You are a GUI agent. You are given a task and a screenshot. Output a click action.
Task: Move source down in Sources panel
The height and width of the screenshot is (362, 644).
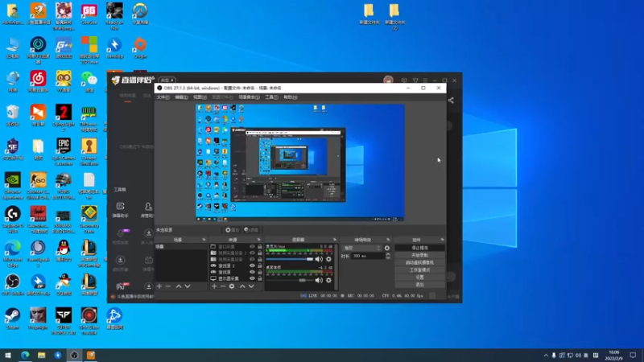pyautogui.click(x=251, y=286)
